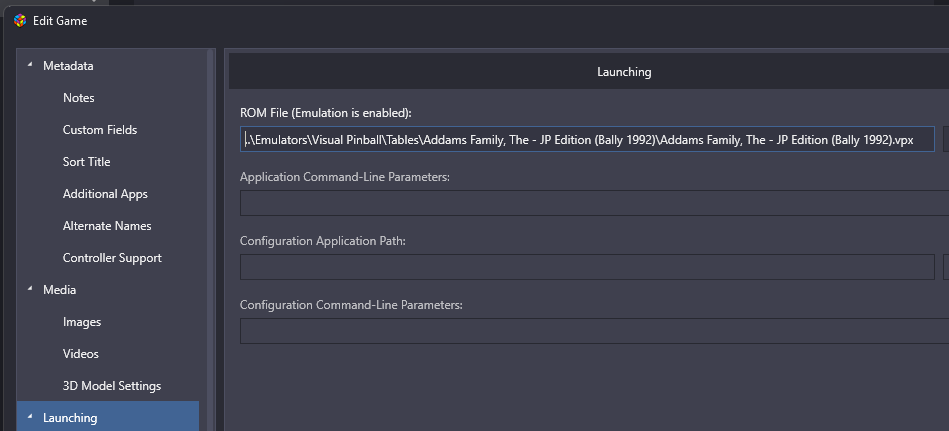Open the Images media page

click(82, 322)
